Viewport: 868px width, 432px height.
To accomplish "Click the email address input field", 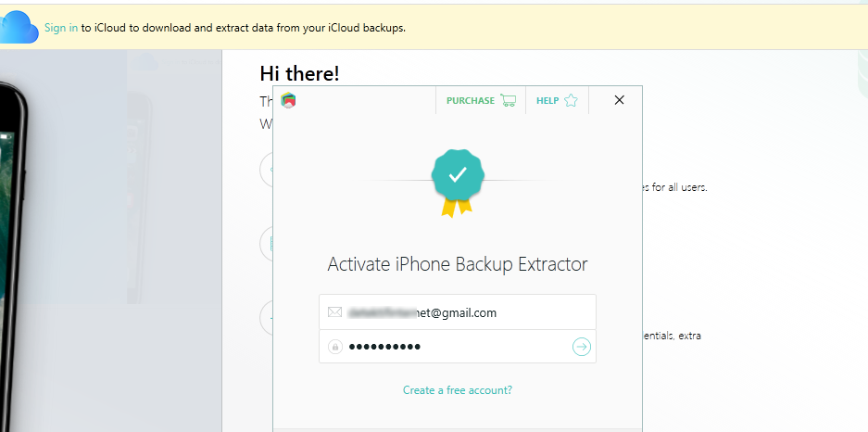I will coord(458,312).
